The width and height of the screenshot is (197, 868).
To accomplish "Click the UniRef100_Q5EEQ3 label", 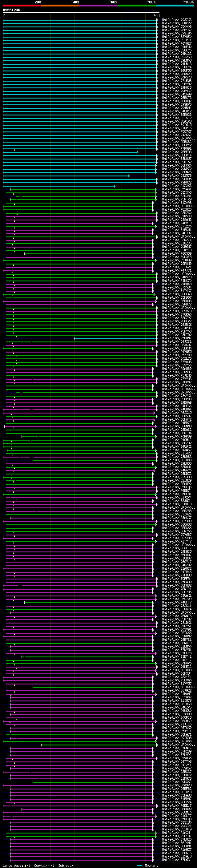I will point(177,152).
